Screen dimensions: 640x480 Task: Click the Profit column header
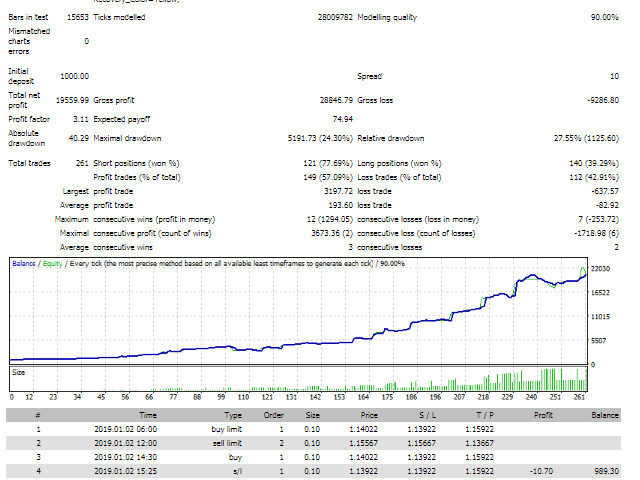pos(543,415)
